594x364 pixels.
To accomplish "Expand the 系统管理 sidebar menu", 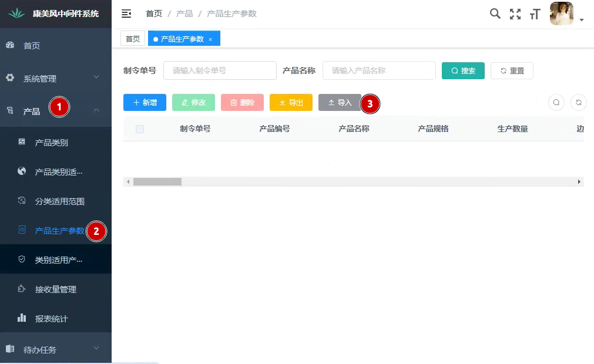I will 56,78.
